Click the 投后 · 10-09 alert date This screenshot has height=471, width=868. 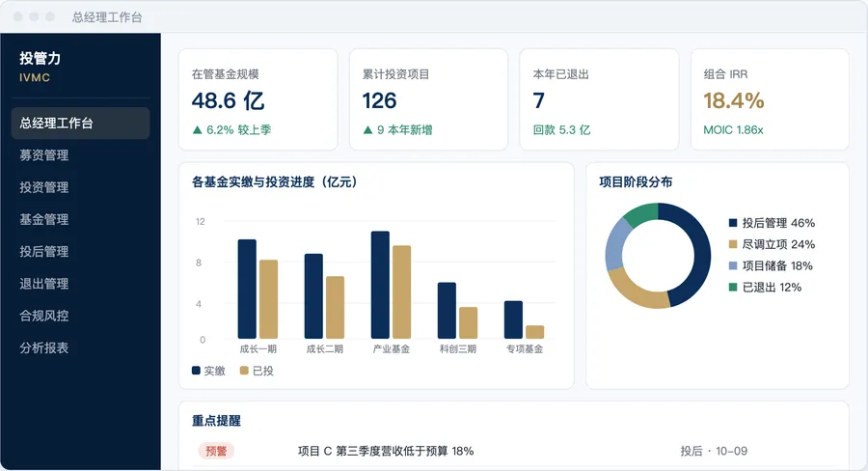(714, 451)
